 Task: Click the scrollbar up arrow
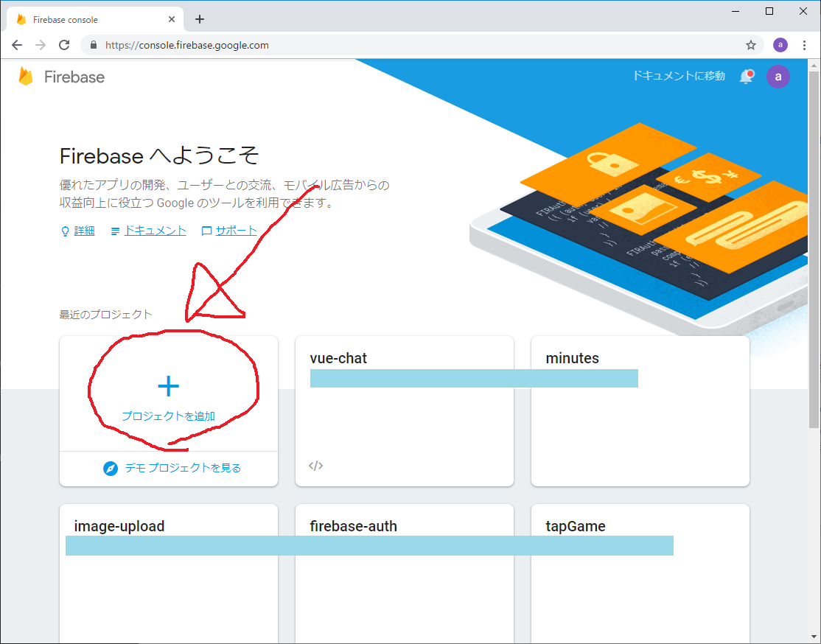coord(814,66)
